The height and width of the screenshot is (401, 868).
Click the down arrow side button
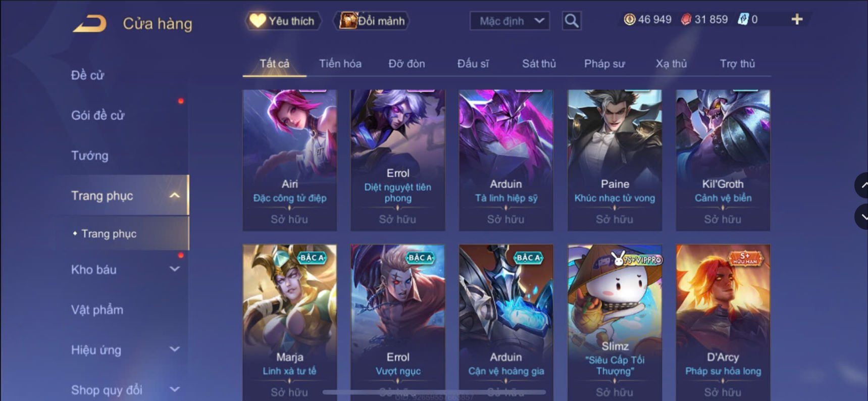862,217
